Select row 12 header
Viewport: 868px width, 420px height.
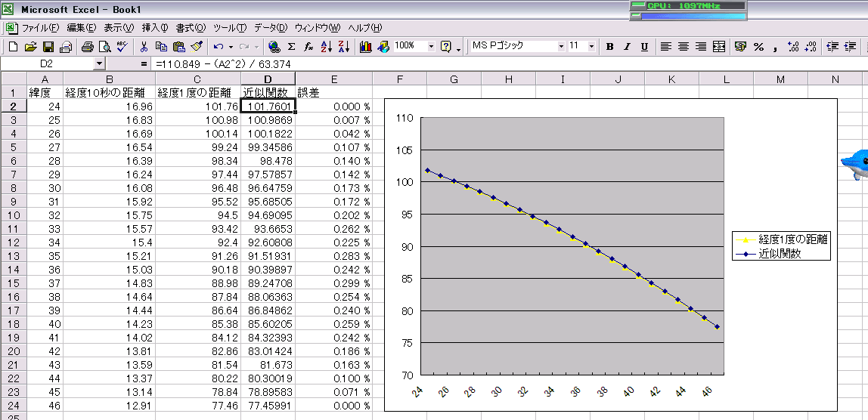(13, 242)
